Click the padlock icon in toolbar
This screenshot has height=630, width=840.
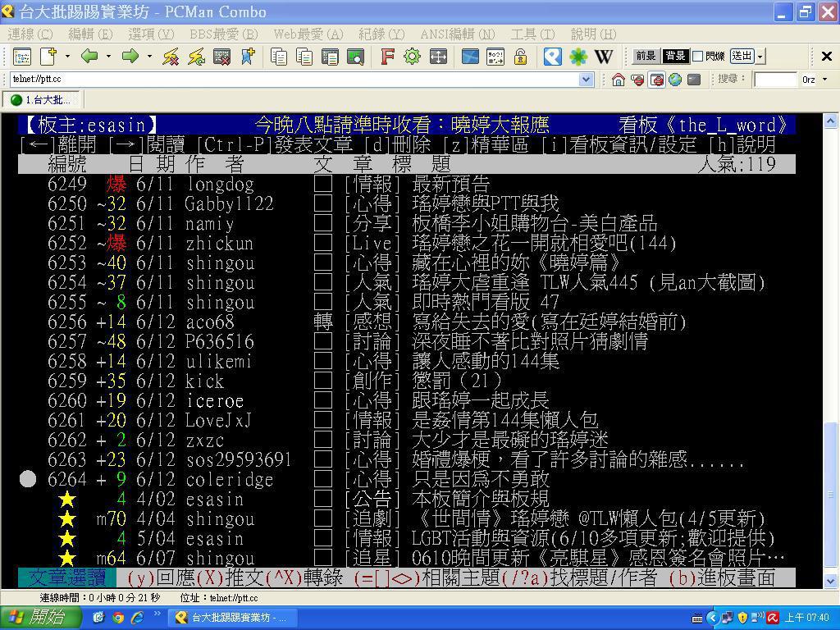pyautogui.click(x=520, y=57)
